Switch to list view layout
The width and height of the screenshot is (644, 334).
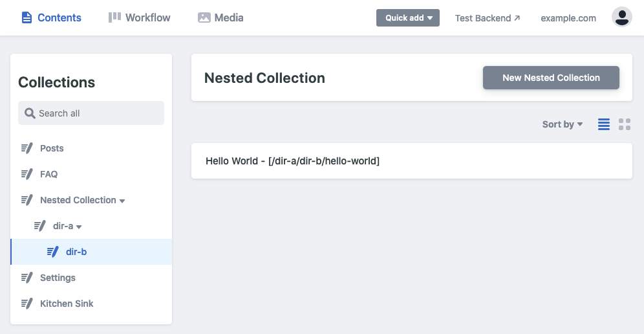click(604, 124)
